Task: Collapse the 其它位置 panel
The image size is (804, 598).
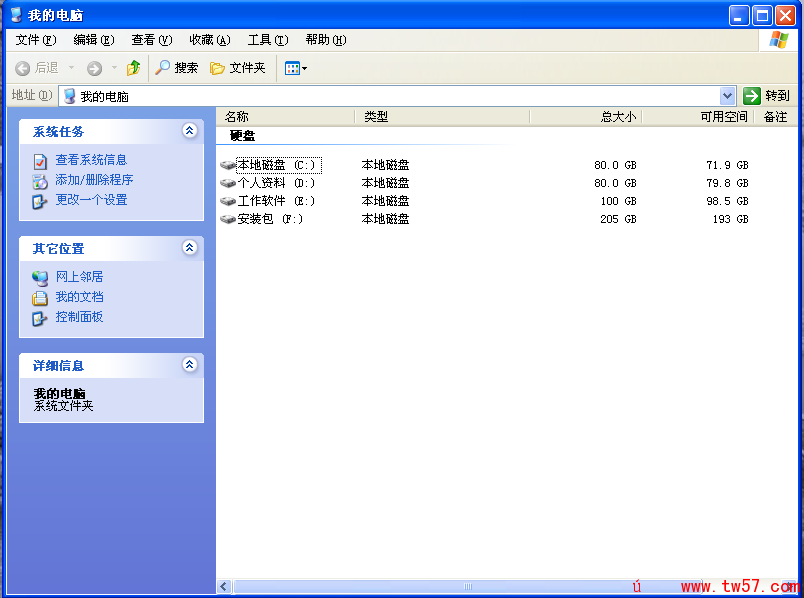Action: [189, 248]
